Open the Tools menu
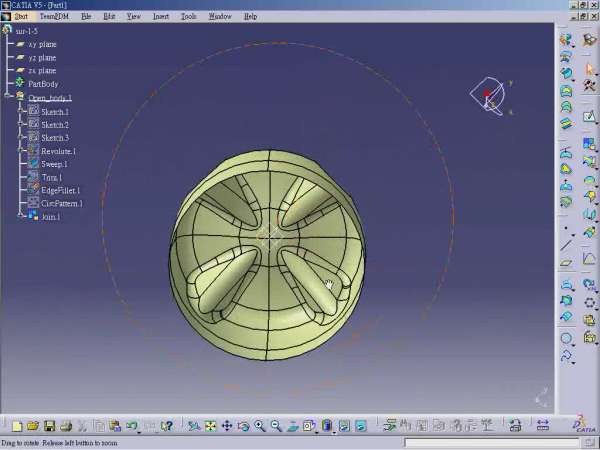The image size is (600, 450). pos(188,17)
